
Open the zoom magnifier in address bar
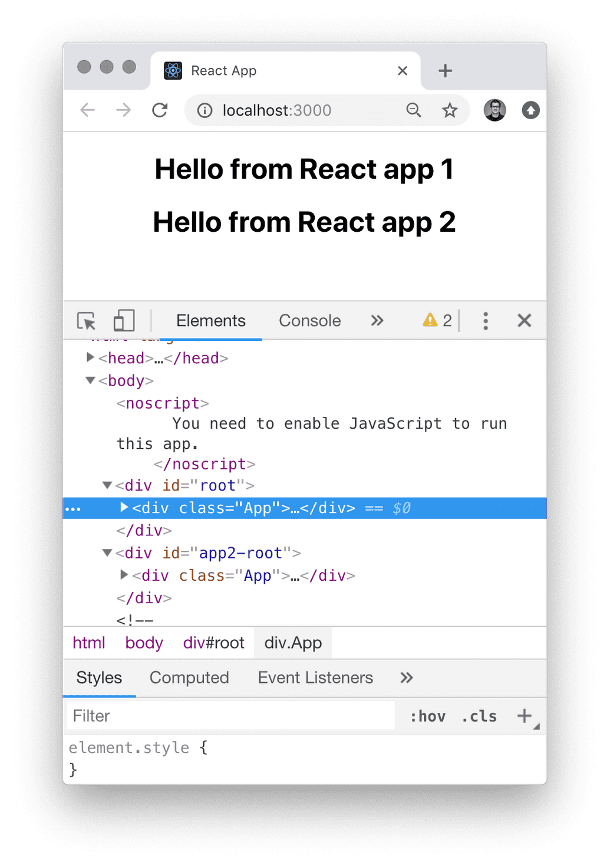pos(414,110)
